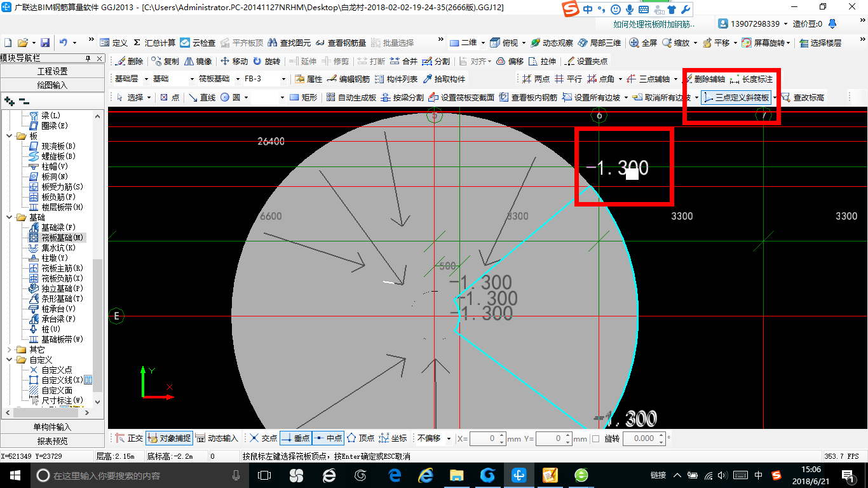Select the 旋转 rotate tool

[x=266, y=62]
